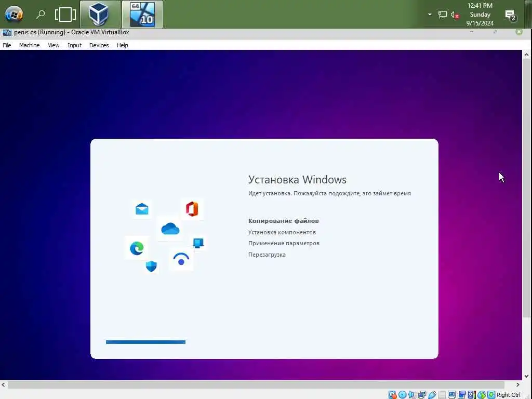
Task: Click the 'Установка Windows' heading
Action: [297, 179]
